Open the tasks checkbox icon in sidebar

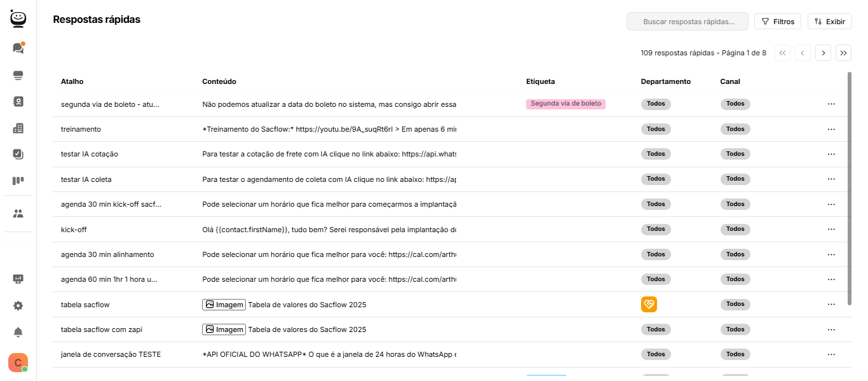[x=18, y=154]
